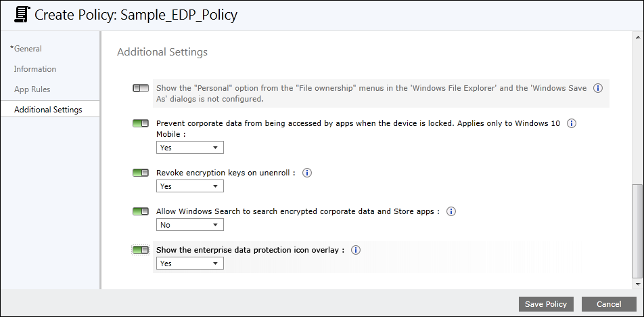This screenshot has width=644, height=317.
Task: Switch to App Rules section
Action: tap(32, 89)
